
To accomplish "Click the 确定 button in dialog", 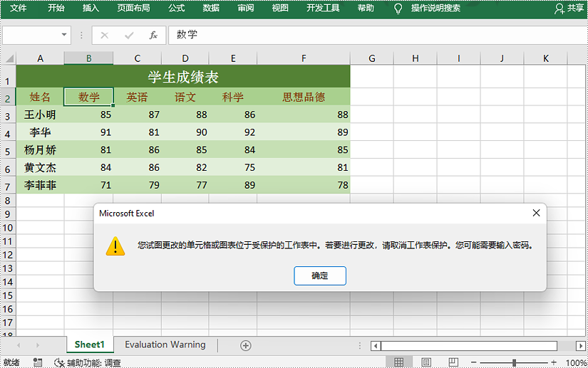I will pos(320,276).
